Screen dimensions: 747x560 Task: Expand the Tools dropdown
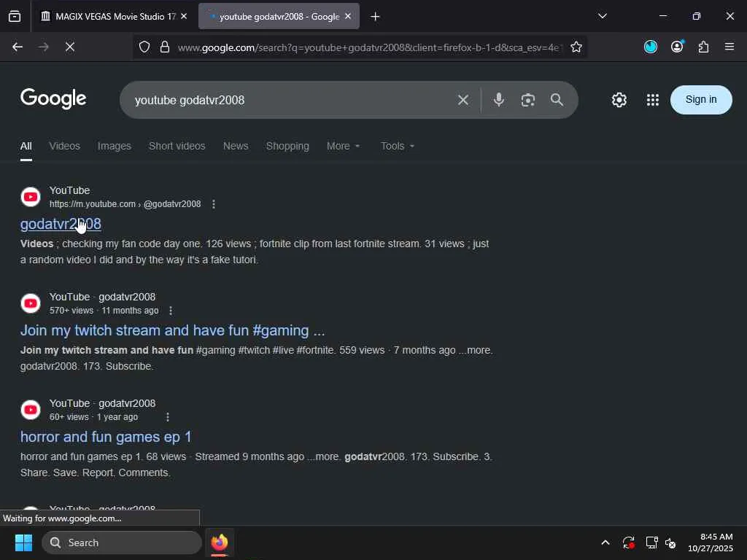(x=398, y=146)
